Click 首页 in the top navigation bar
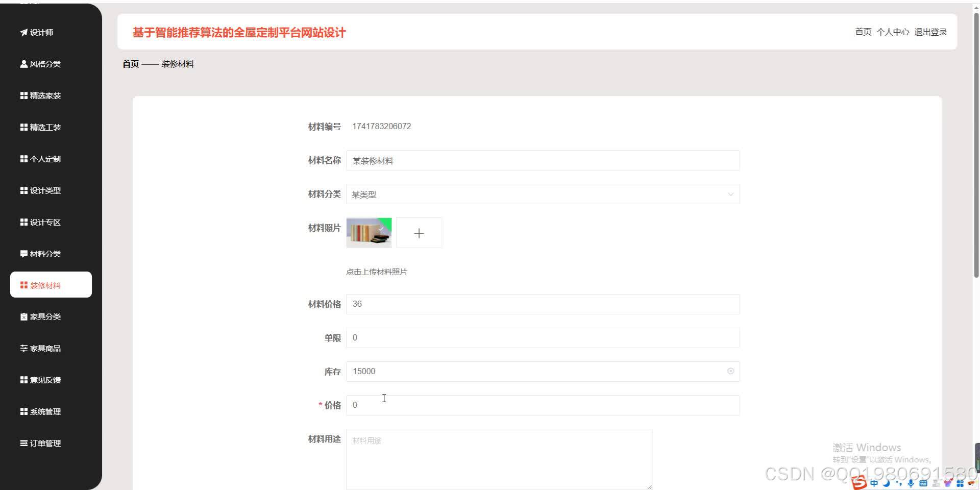980x490 pixels. click(x=863, y=32)
